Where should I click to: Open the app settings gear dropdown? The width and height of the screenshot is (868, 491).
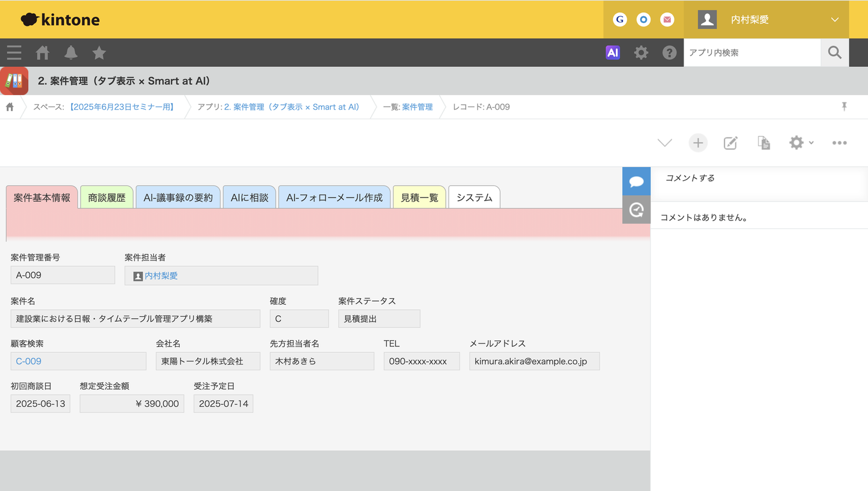(x=800, y=143)
